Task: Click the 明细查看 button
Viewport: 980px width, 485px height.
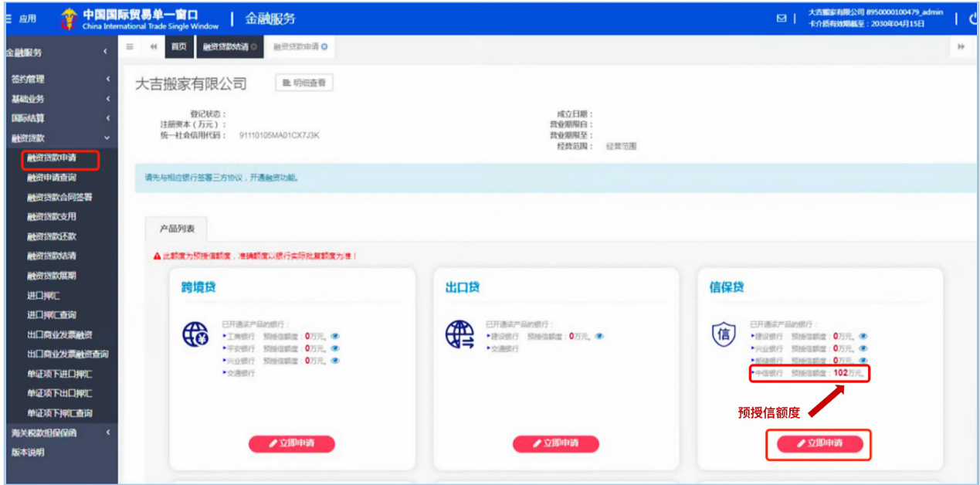Action: [304, 83]
